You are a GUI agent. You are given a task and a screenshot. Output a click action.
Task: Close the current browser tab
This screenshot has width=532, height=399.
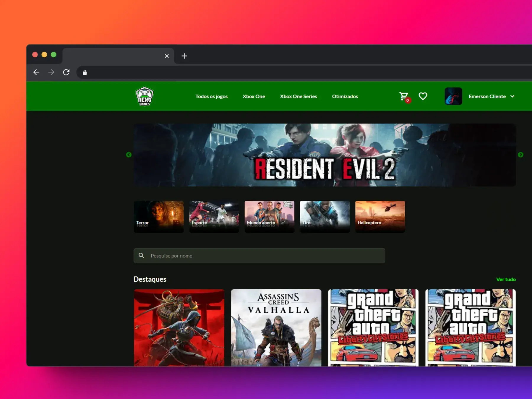[x=167, y=56]
